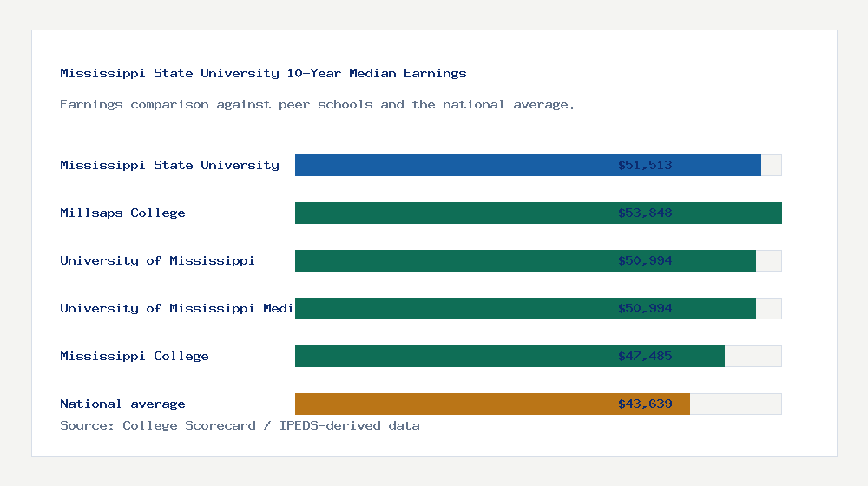Click the truncated 'University of Mississippi Medi' row label

click(x=176, y=308)
